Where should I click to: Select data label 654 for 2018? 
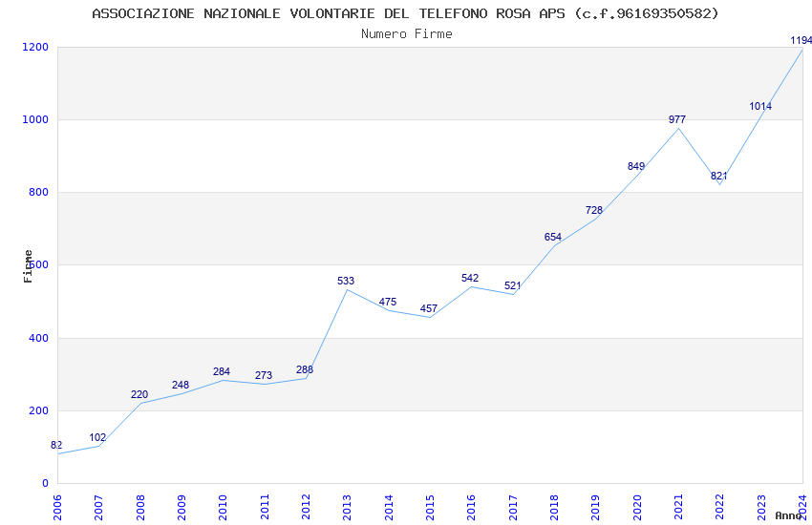point(553,237)
